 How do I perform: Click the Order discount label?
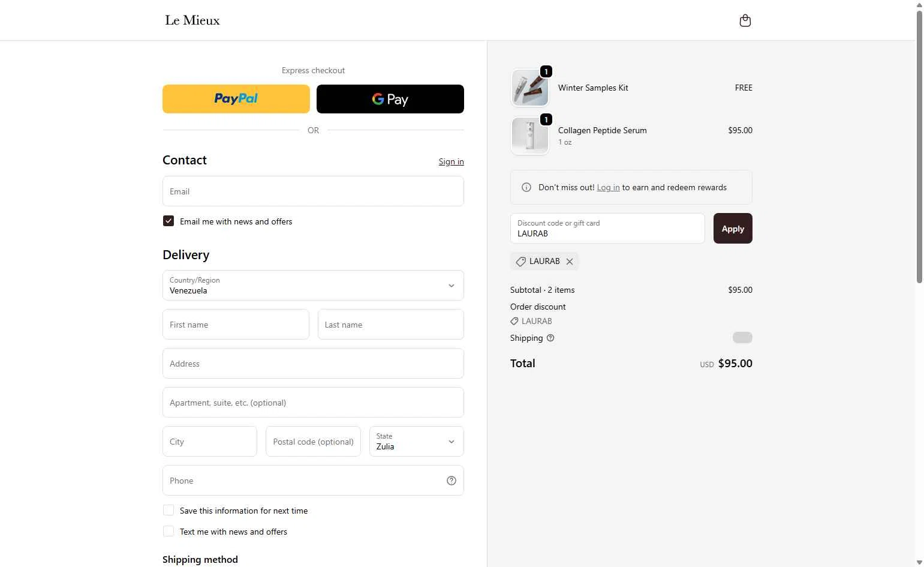[x=538, y=307]
